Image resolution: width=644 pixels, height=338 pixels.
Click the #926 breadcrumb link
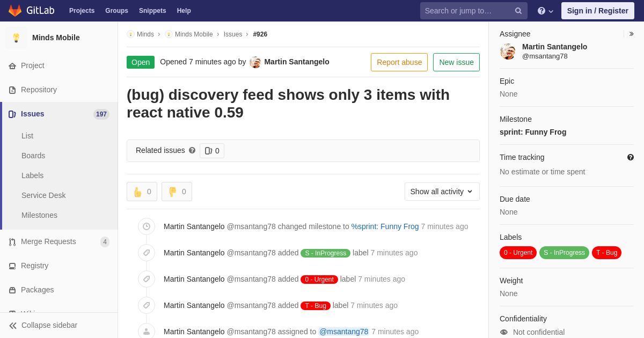pyautogui.click(x=260, y=34)
